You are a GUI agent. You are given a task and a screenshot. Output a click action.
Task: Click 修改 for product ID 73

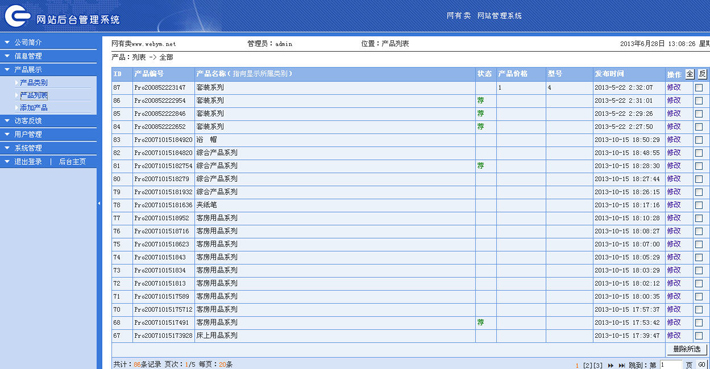coord(674,270)
